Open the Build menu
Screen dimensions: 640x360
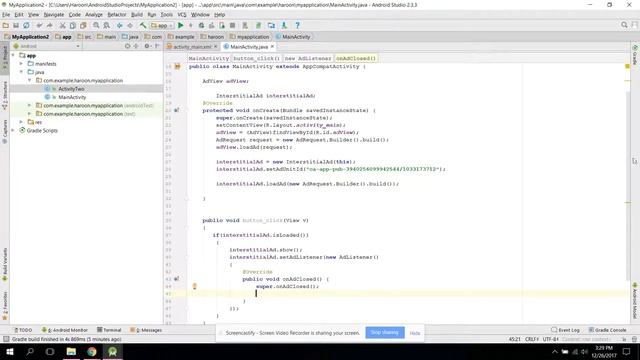point(137,15)
